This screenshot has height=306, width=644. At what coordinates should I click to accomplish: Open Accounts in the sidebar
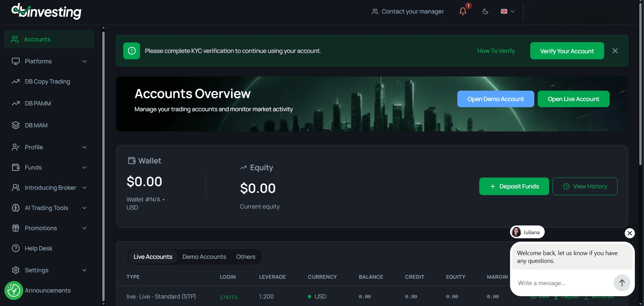[50, 39]
